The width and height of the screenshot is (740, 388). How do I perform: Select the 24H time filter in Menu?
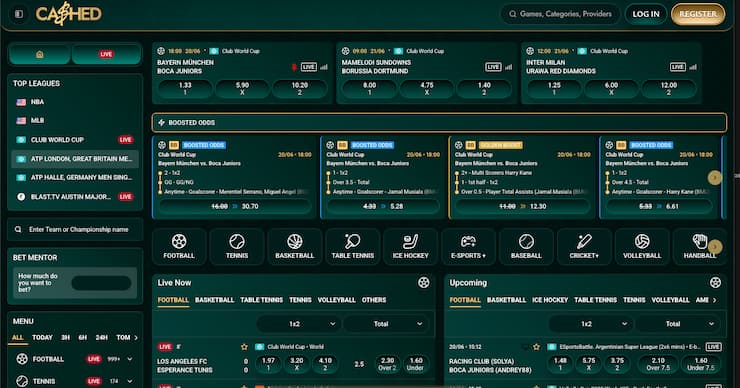(x=101, y=337)
